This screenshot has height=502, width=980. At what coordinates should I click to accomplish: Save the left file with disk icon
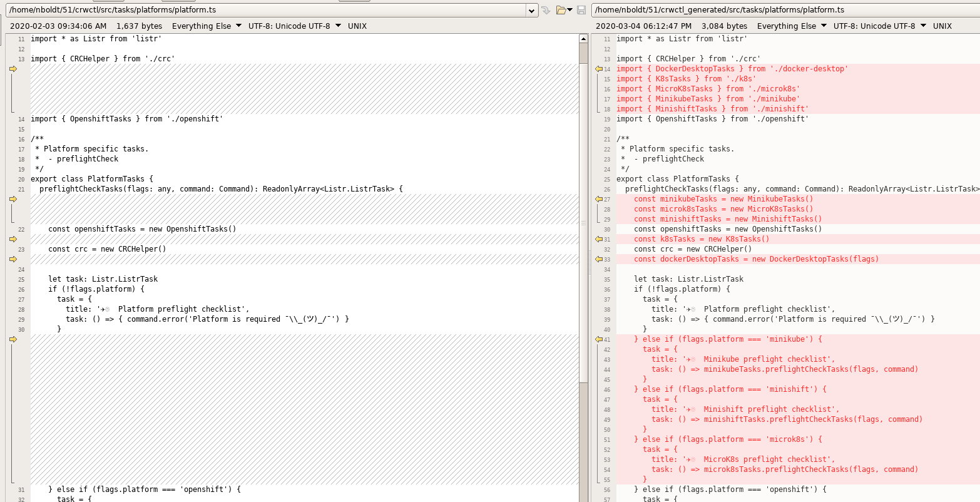(581, 10)
